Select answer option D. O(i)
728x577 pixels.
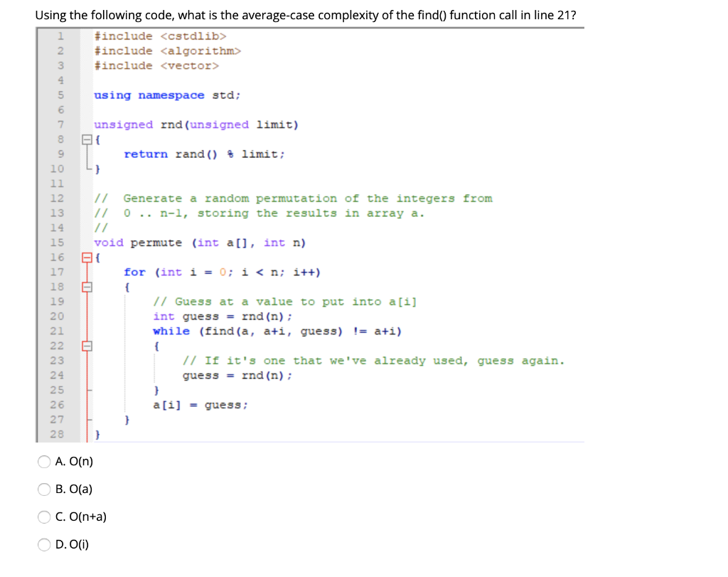(x=43, y=544)
